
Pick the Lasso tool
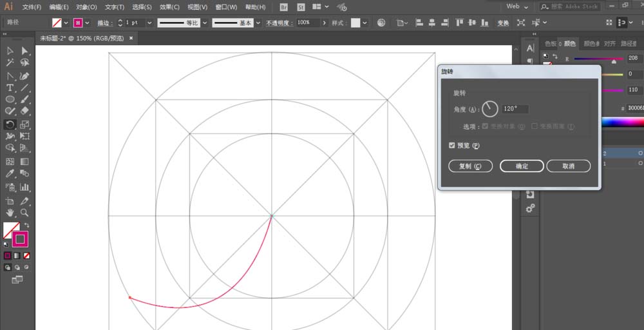tap(24, 63)
